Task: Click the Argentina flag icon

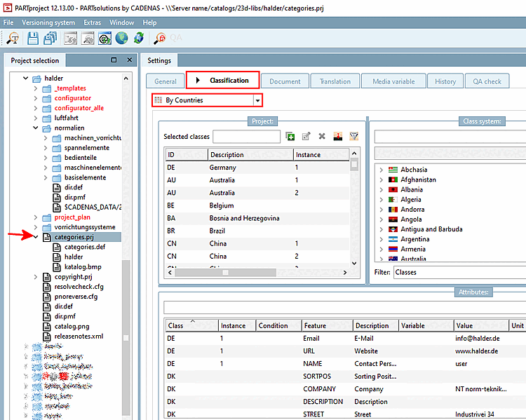Action: point(393,239)
